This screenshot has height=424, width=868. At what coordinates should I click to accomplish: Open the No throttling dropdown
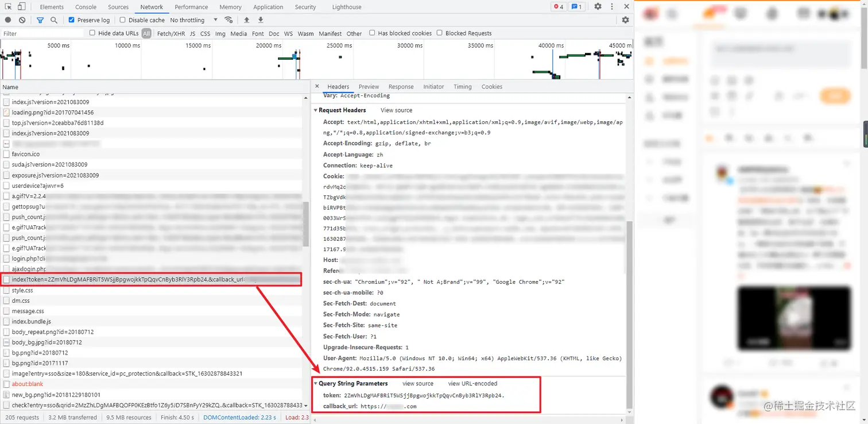click(194, 20)
